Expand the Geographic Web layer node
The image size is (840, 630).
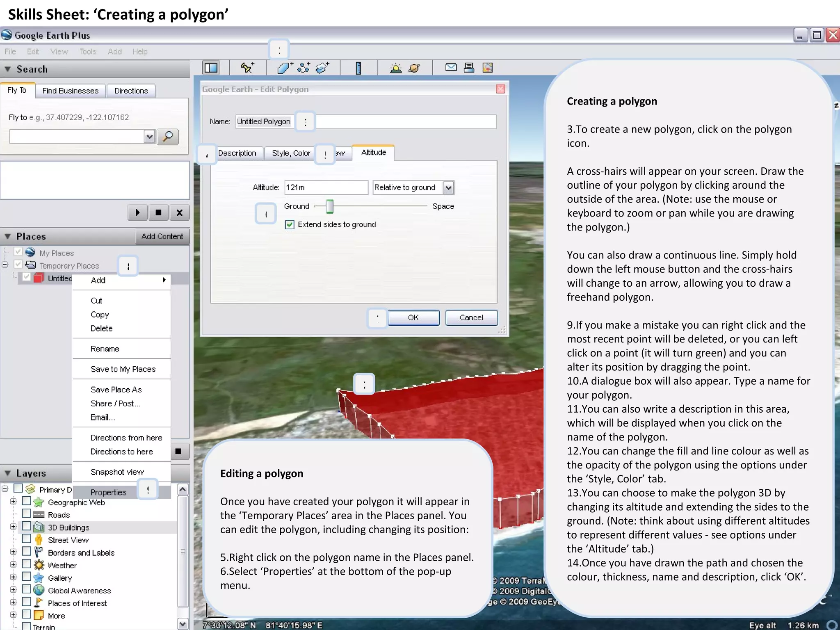click(13, 501)
